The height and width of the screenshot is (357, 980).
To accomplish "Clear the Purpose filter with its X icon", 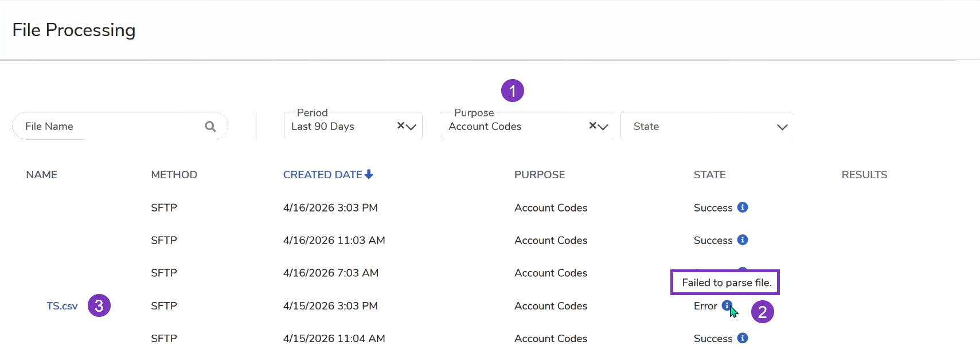I will [593, 125].
